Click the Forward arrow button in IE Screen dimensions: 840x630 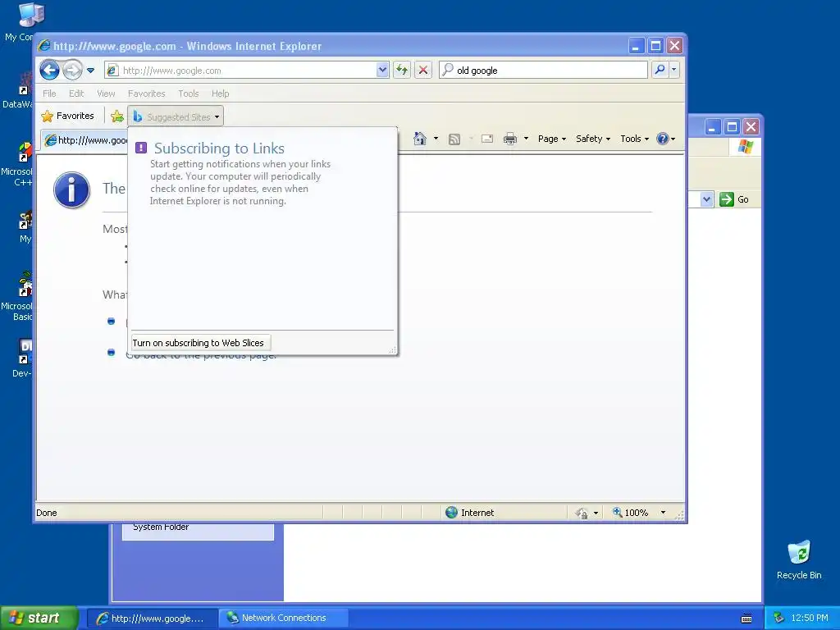point(72,70)
